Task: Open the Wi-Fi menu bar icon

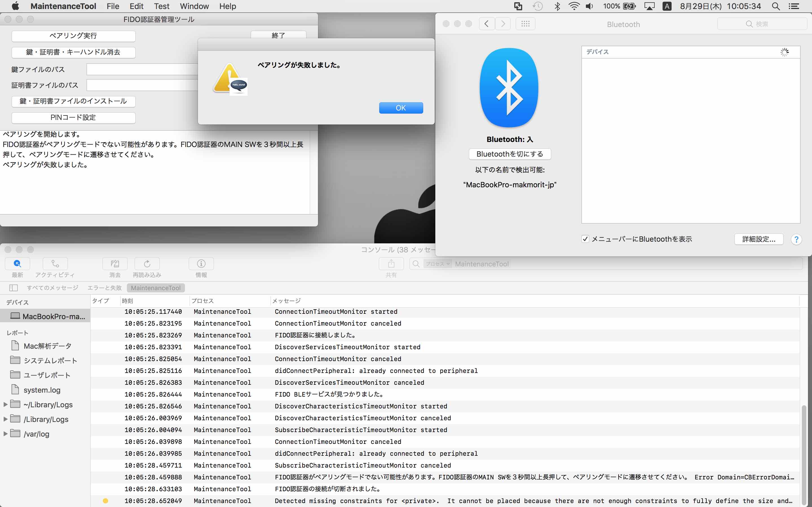Action: click(574, 6)
